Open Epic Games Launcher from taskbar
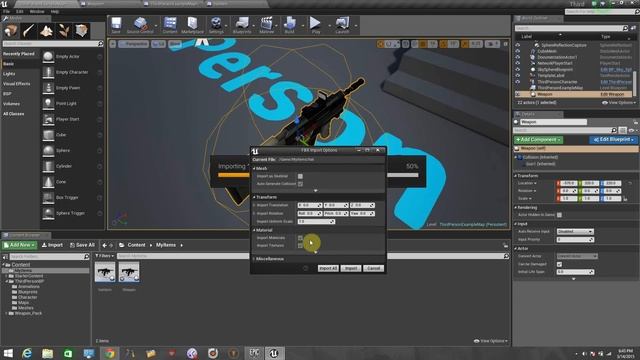 254,353
